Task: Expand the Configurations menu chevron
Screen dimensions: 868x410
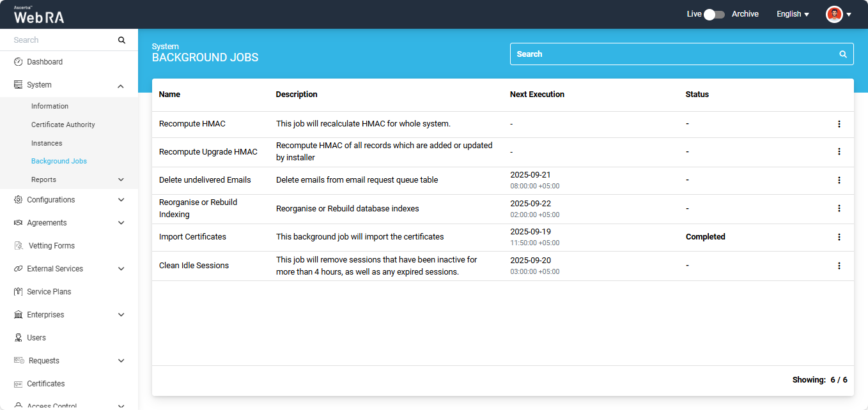Action: click(121, 200)
